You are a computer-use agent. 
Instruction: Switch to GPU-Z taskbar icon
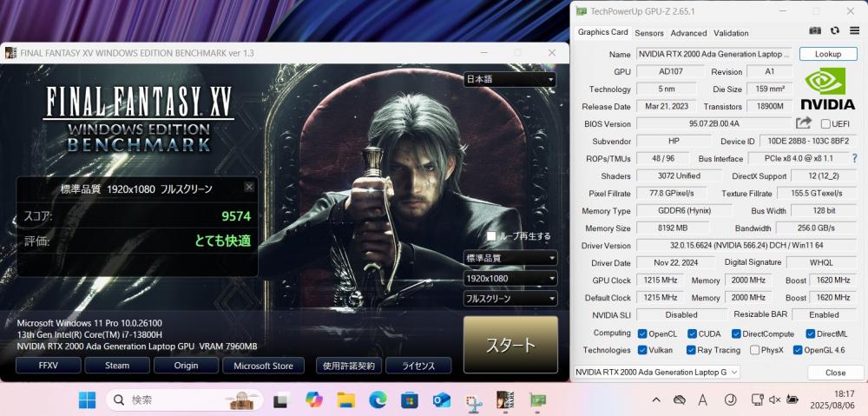tap(537, 400)
